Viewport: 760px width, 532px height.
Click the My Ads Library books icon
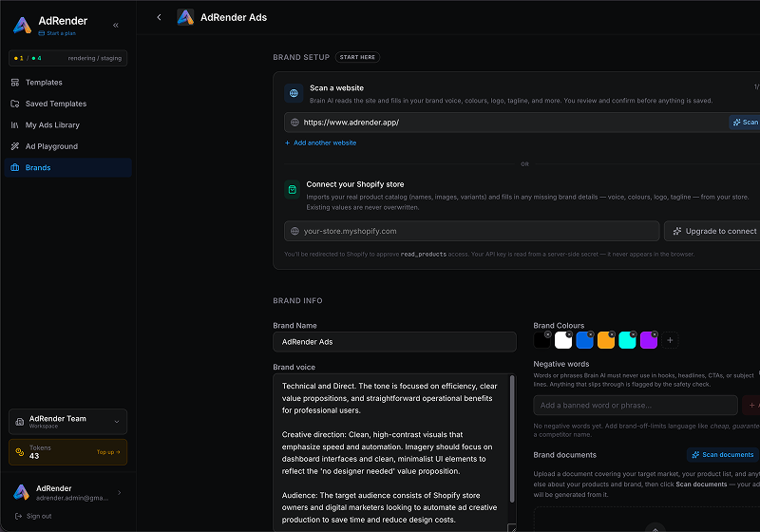tap(15, 125)
